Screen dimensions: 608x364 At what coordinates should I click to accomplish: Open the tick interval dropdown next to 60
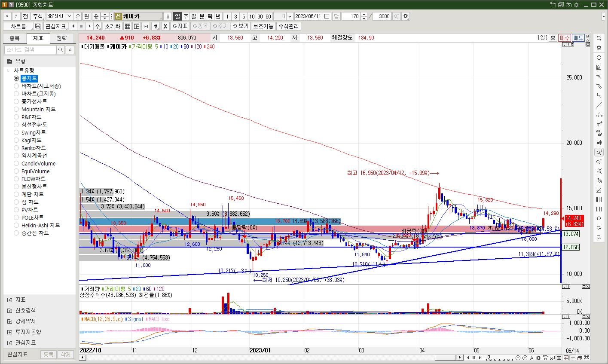(290, 16)
